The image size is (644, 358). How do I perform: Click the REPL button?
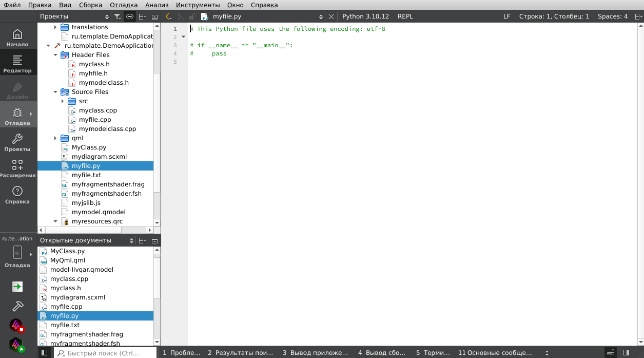pyautogui.click(x=405, y=16)
